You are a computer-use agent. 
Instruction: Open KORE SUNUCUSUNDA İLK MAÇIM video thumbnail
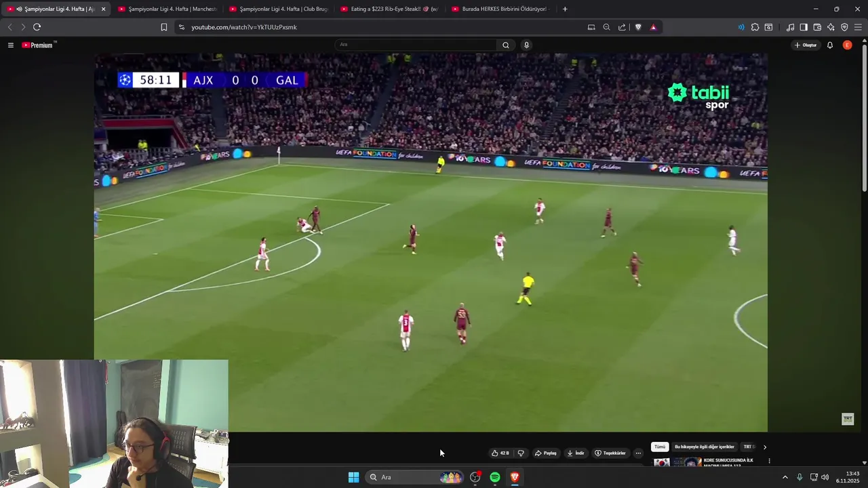[x=678, y=462]
